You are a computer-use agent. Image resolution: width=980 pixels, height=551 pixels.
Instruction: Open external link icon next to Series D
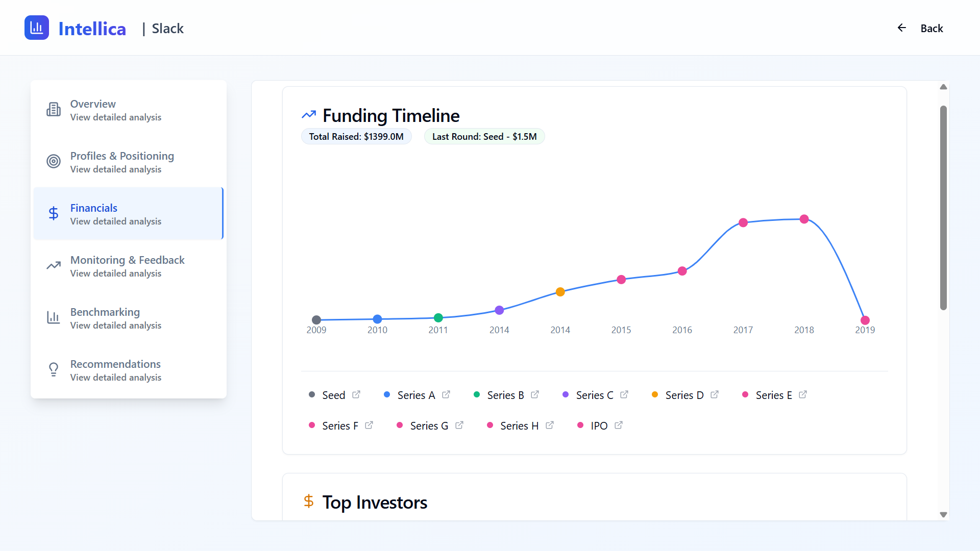click(715, 394)
